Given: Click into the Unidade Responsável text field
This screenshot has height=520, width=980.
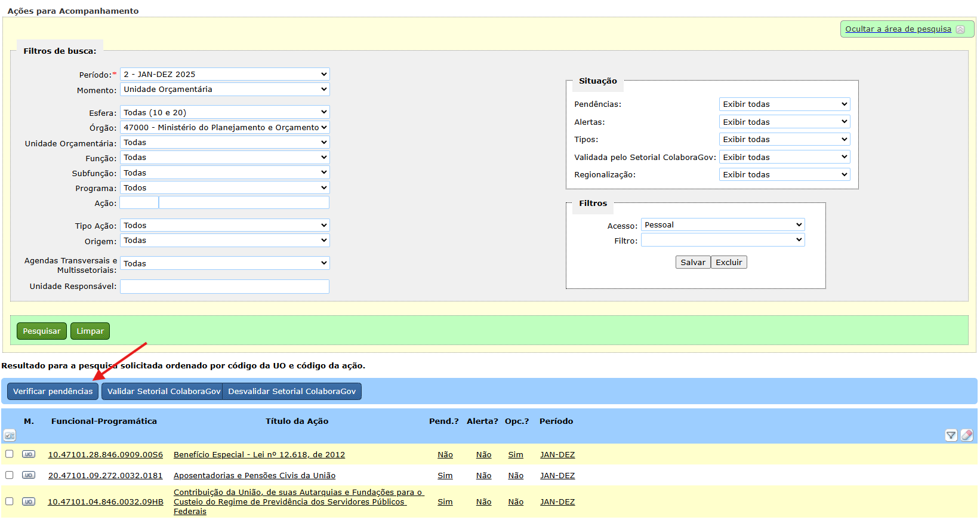Looking at the screenshot, I should tap(224, 287).
